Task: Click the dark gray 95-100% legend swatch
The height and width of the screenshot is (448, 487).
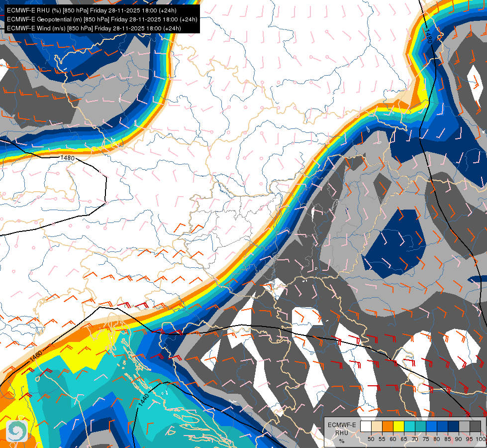Action: point(476,426)
